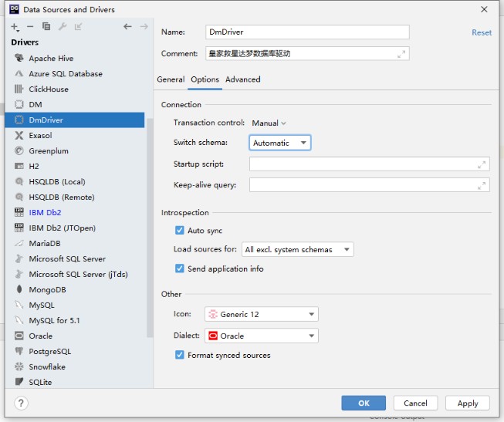The image size is (504, 422).
Task: Expand the Keep-alive query field icon
Action: [x=481, y=185]
